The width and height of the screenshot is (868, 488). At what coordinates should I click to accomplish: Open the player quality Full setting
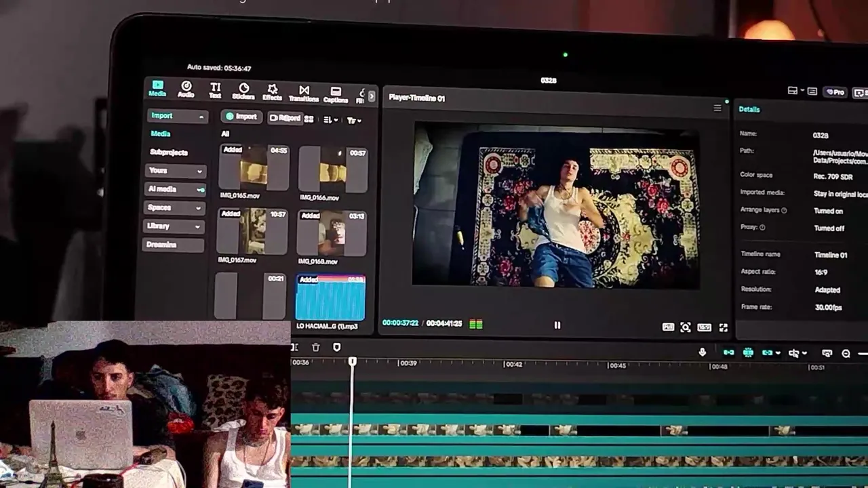668,327
